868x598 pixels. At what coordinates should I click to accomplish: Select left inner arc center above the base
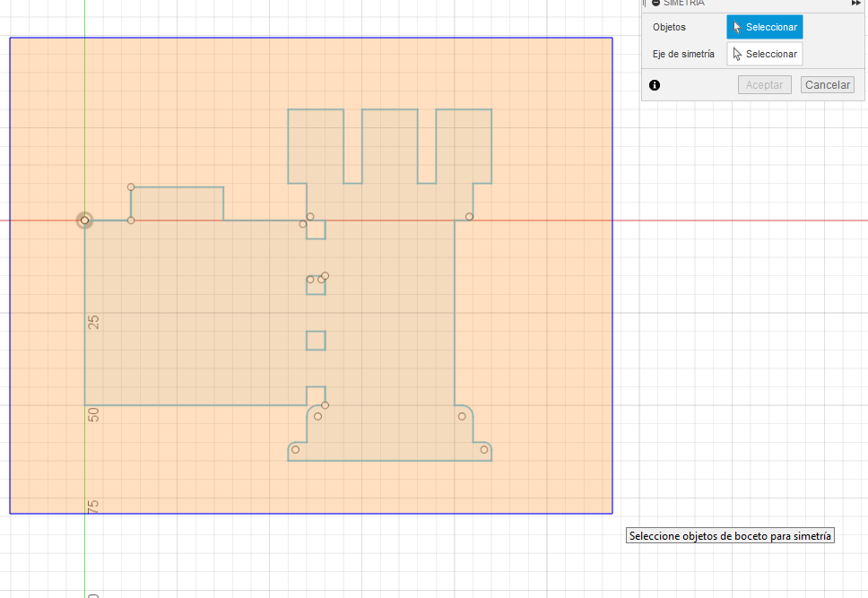317,416
